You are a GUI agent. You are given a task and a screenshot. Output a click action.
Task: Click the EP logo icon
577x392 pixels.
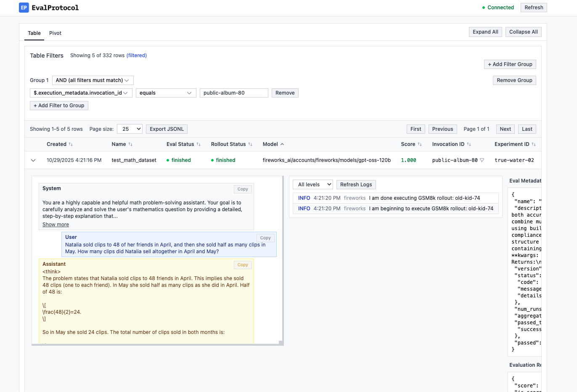pyautogui.click(x=24, y=8)
